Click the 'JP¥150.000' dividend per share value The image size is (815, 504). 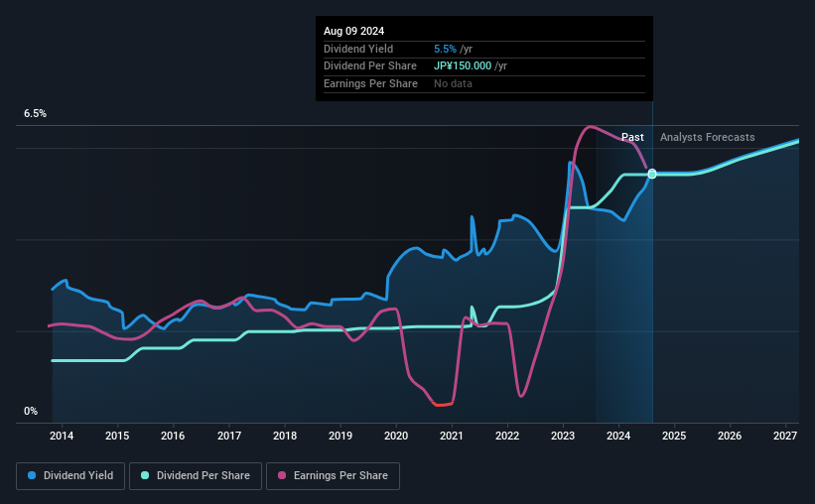[x=463, y=66]
